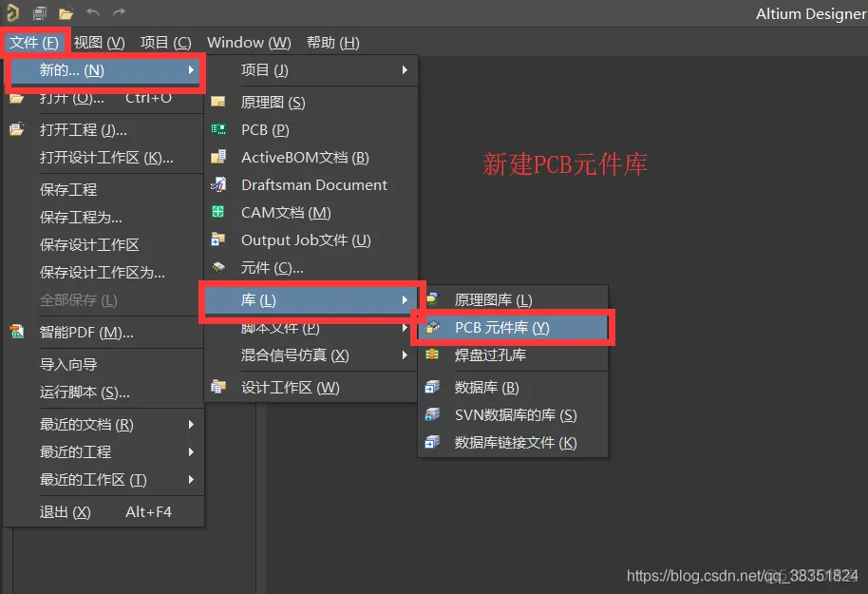Click the icon beside SVN数据库的库 (S)

point(432,414)
